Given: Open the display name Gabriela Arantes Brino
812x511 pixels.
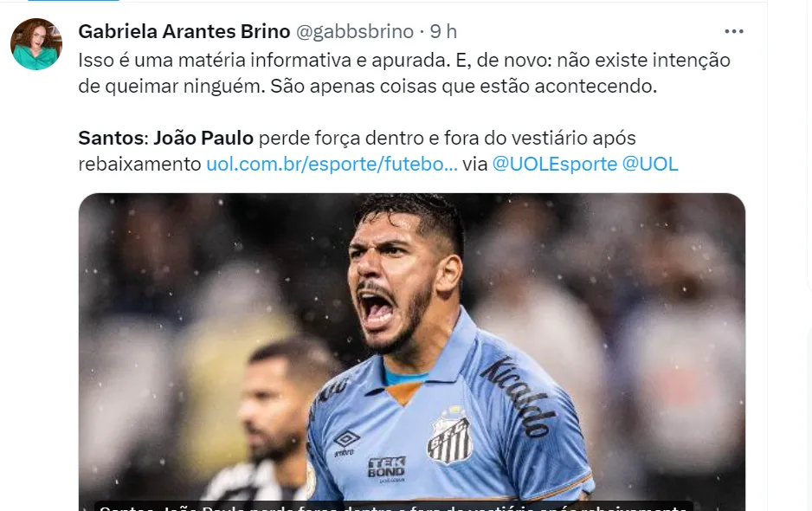Looking at the screenshot, I should click(184, 32).
